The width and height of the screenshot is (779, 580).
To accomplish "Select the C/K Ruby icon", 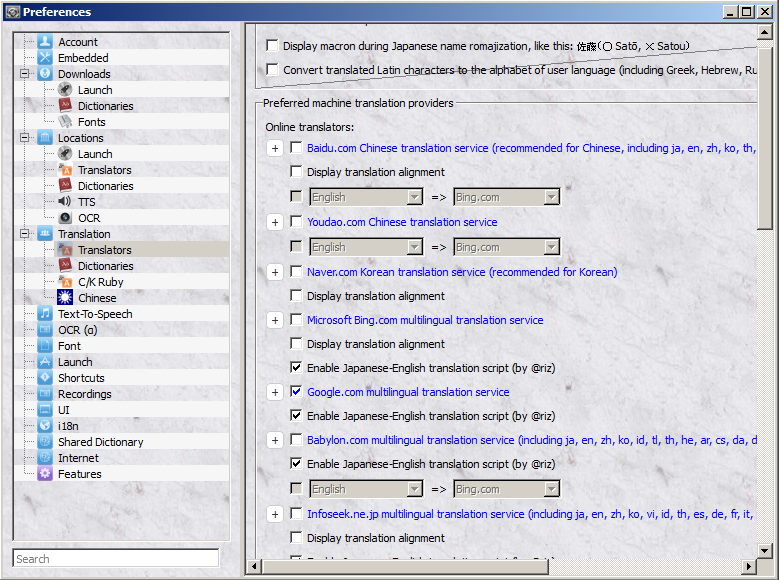I will [x=65, y=282].
